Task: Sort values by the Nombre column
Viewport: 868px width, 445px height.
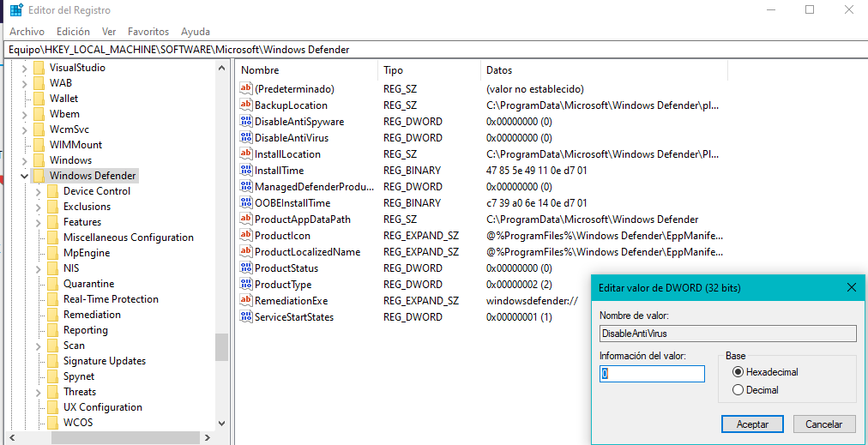Action: point(307,70)
